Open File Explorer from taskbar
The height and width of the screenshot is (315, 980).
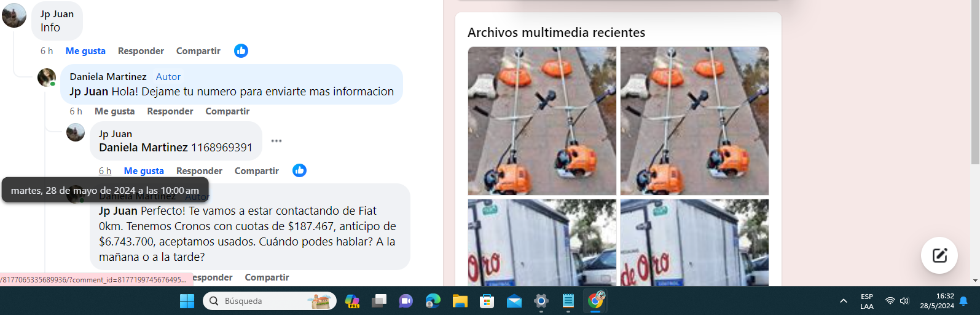tap(460, 301)
